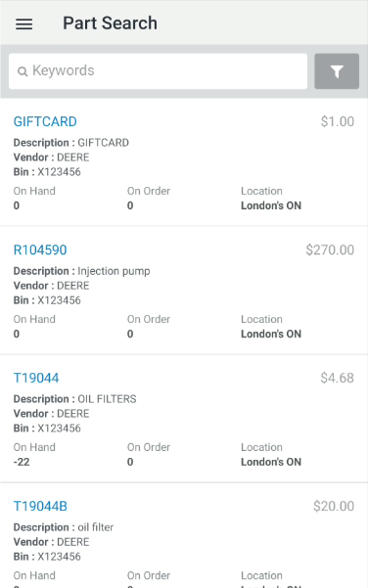Open the GIFTCARD part link

click(x=45, y=121)
